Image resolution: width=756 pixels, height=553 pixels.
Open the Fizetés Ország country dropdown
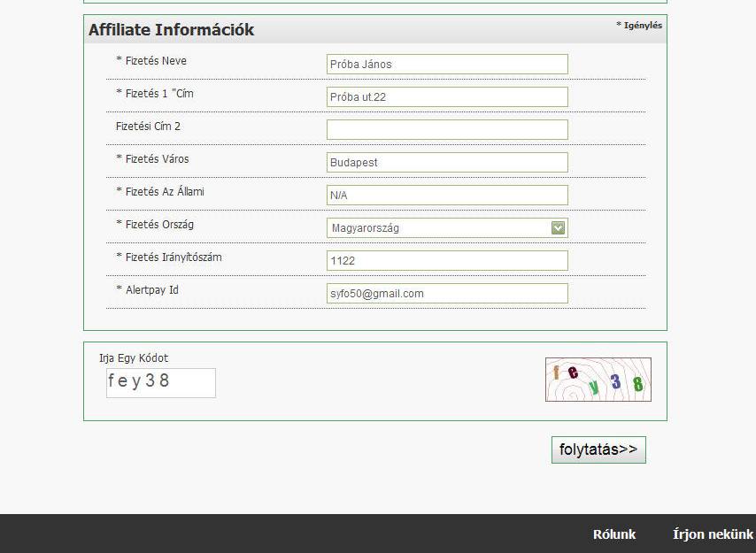pos(438,227)
